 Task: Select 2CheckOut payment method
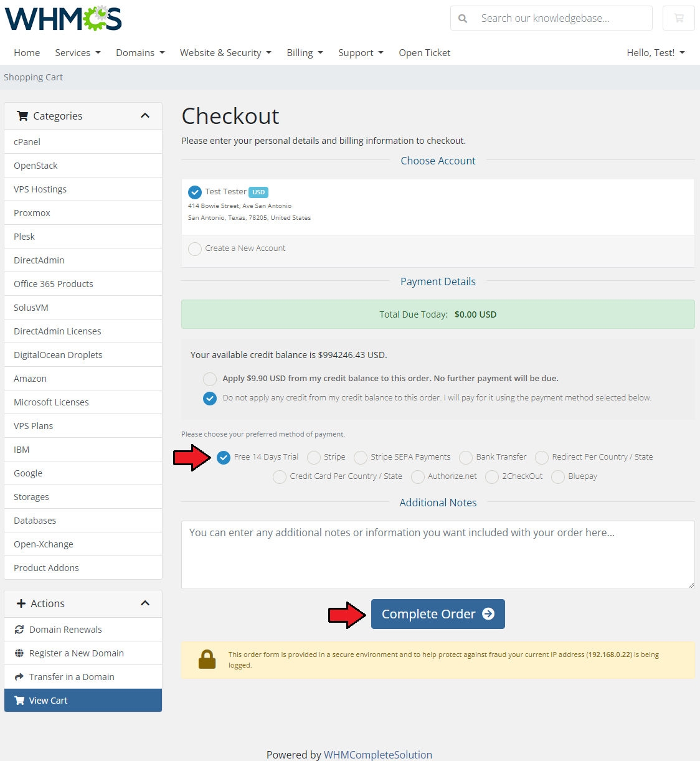pyautogui.click(x=492, y=477)
